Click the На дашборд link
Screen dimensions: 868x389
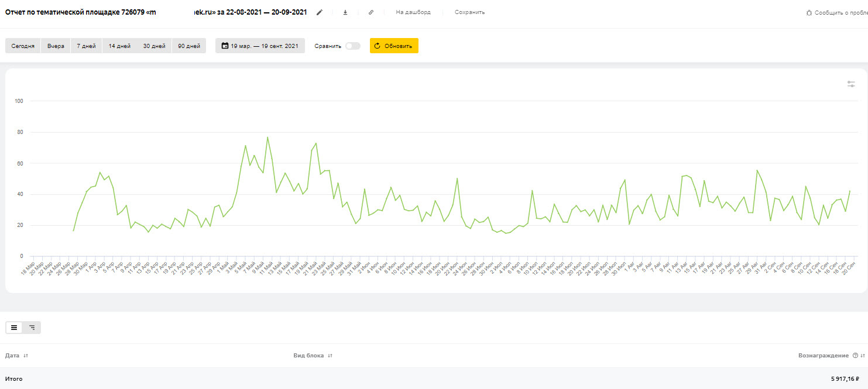click(413, 12)
